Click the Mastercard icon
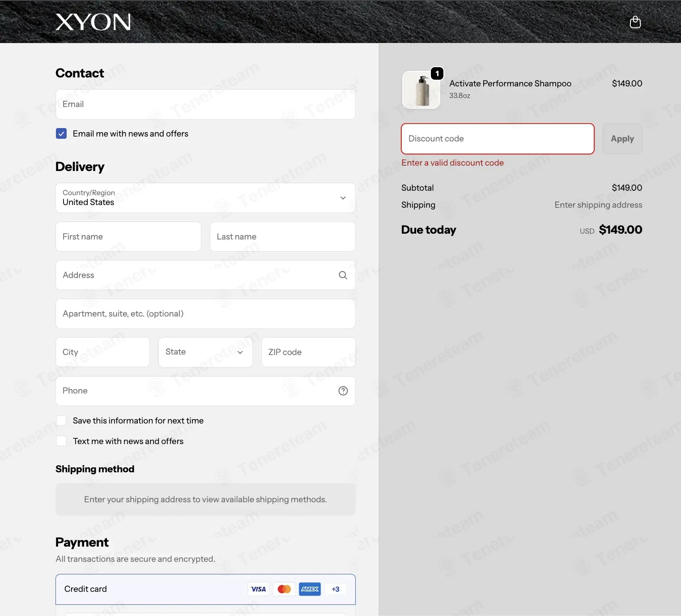The width and height of the screenshot is (681, 616). 284,589
